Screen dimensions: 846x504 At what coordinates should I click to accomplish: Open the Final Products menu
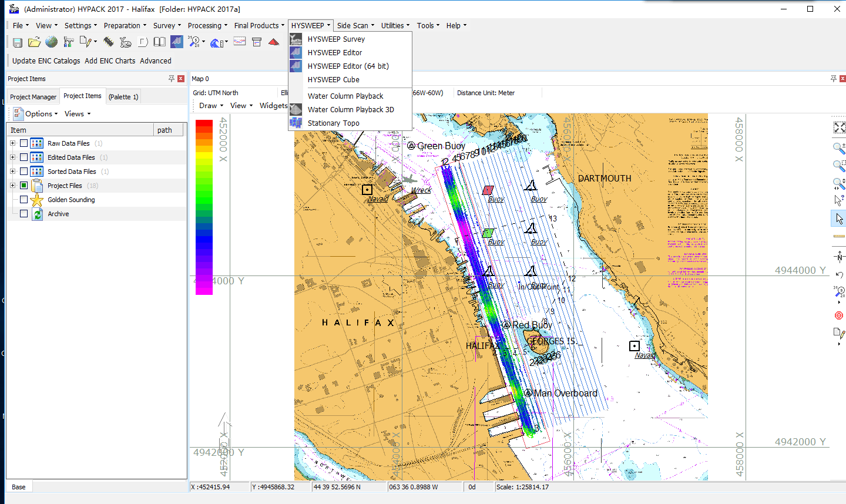point(259,26)
